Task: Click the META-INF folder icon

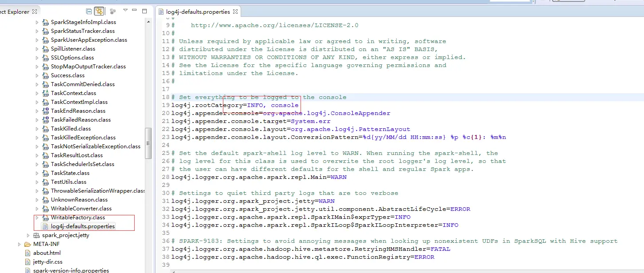Action: (x=27, y=244)
